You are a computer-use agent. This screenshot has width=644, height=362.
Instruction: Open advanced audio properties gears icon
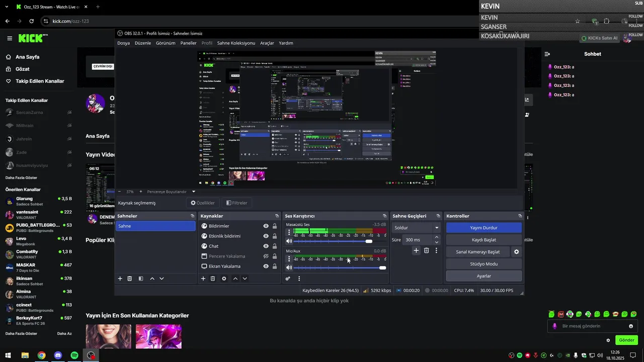pyautogui.click(x=288, y=279)
